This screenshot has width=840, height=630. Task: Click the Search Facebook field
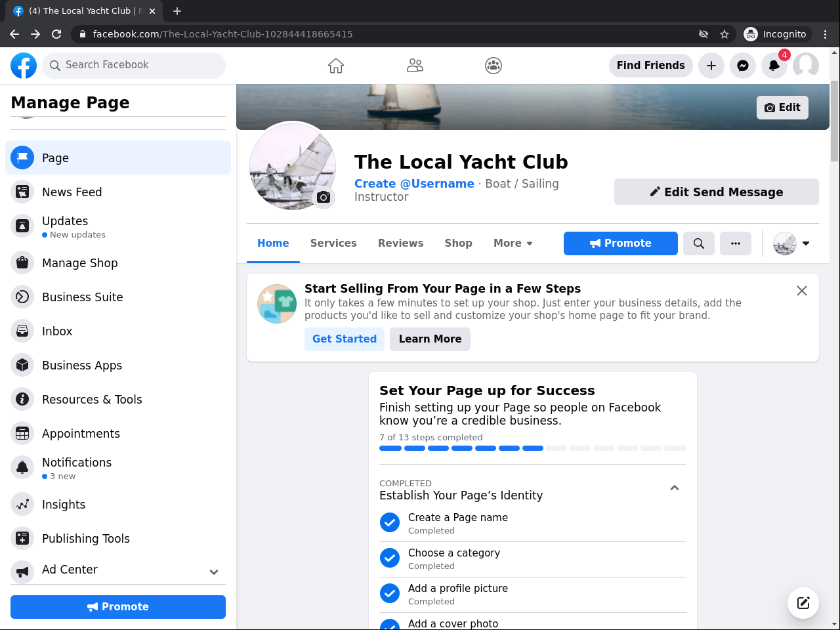pyautogui.click(x=134, y=66)
